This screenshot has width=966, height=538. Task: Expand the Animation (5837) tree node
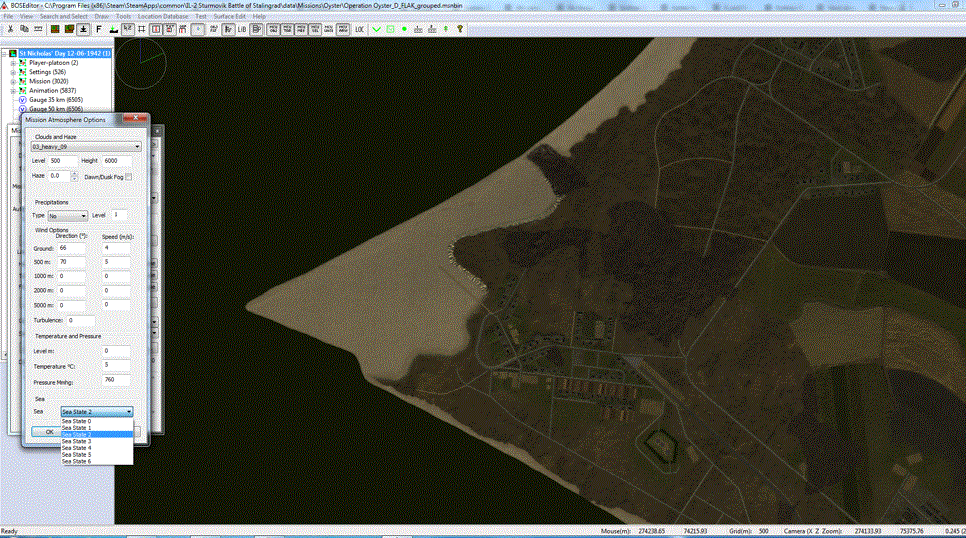(x=13, y=91)
